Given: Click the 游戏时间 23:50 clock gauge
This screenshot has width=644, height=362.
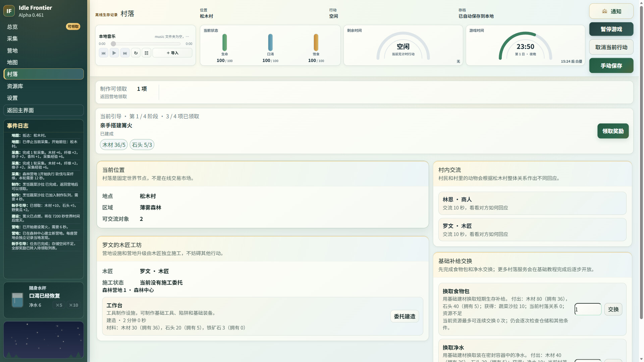Looking at the screenshot, I should point(525,46).
